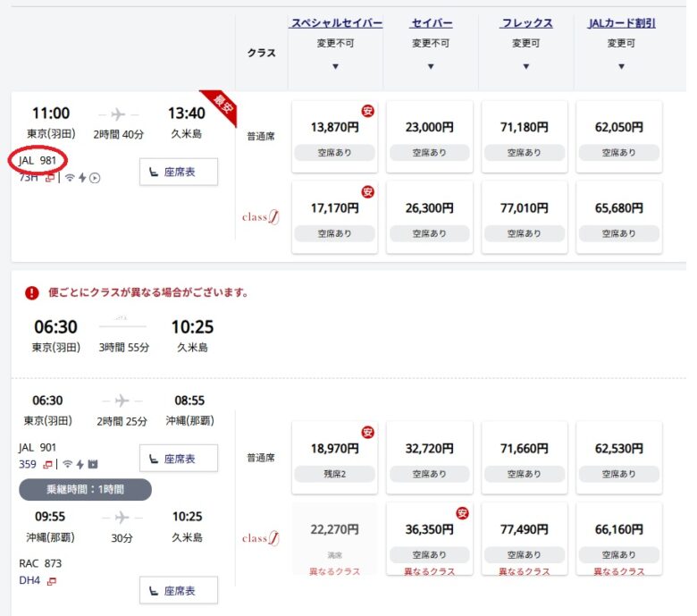697x616 pixels.
Task: Click aircraft code DH4
Action: [29, 580]
